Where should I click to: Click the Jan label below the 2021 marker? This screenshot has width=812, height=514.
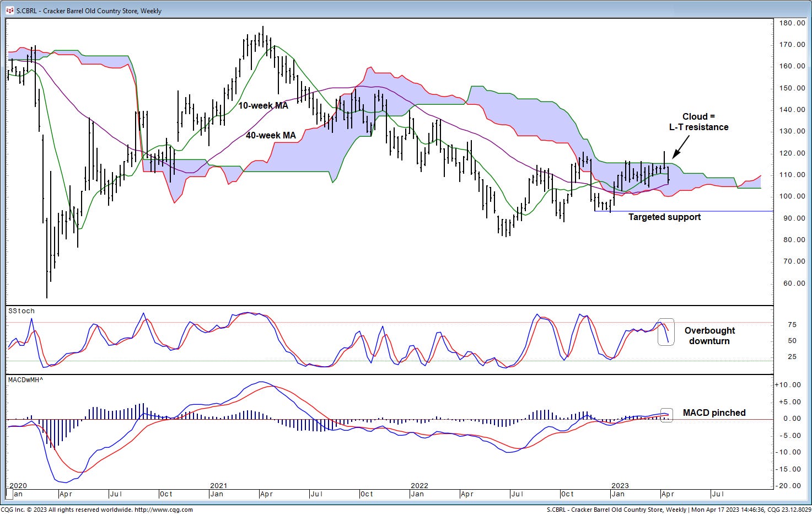[217, 494]
